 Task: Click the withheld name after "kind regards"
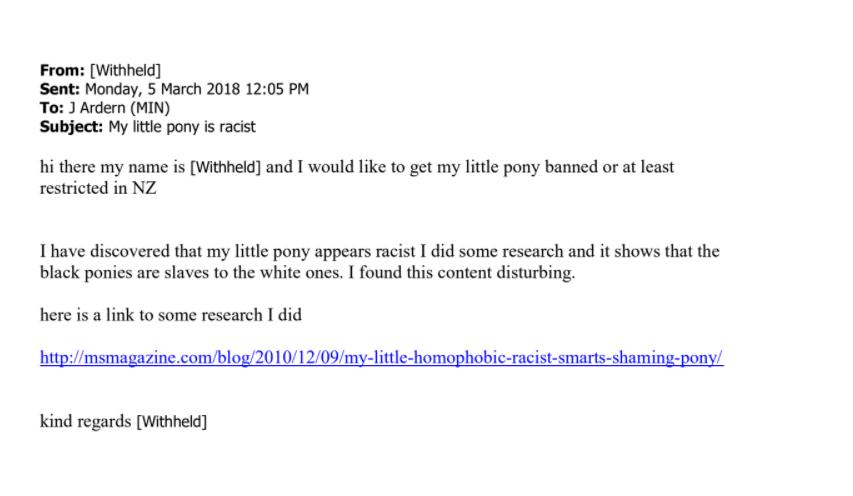(x=172, y=421)
